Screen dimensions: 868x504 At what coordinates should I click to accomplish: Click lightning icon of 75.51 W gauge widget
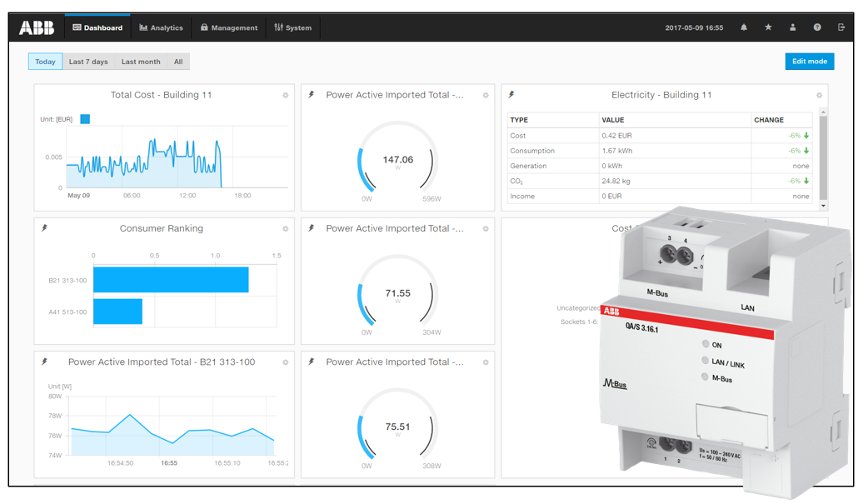[311, 362]
